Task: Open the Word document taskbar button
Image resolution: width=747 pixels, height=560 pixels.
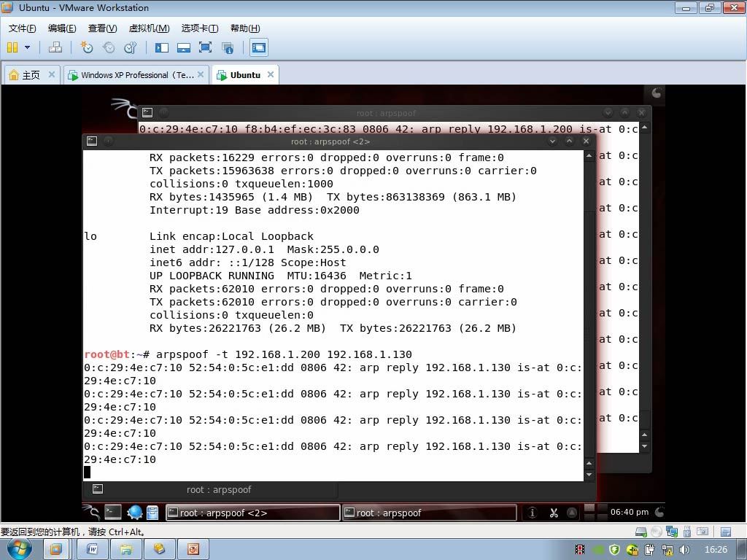Action: (92, 550)
